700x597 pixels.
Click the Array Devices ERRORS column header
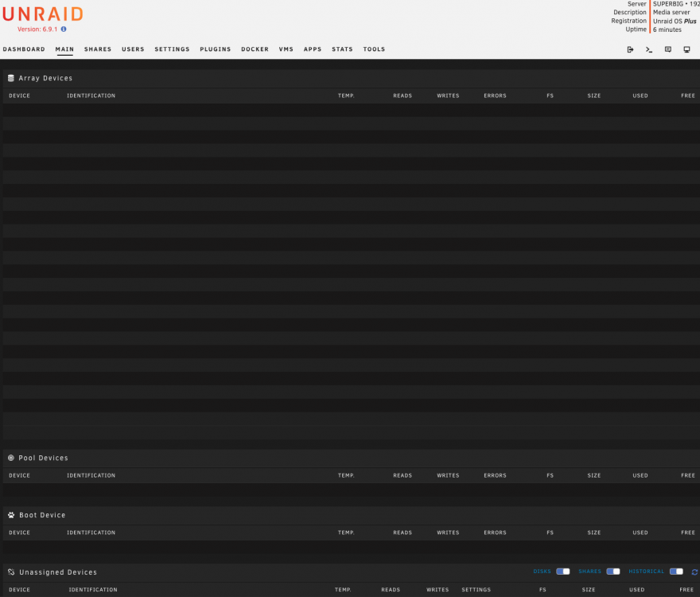click(495, 96)
